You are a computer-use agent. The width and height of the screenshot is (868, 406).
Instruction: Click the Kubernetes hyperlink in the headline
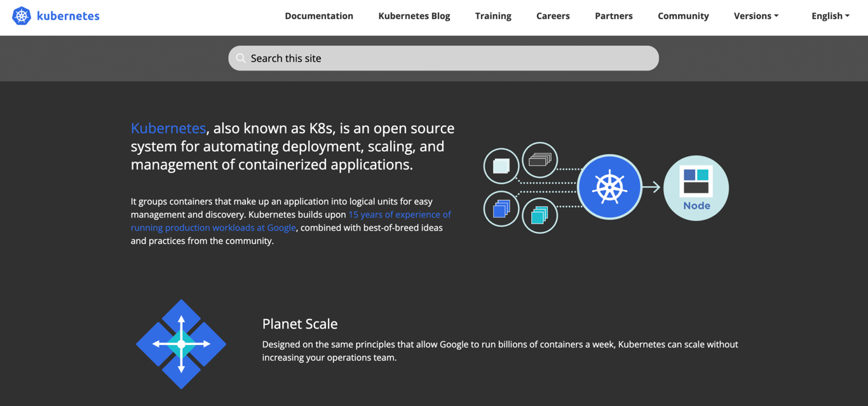(168, 128)
